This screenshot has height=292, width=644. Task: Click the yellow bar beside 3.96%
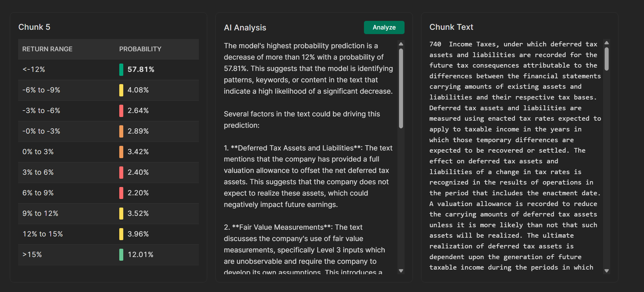(122, 234)
